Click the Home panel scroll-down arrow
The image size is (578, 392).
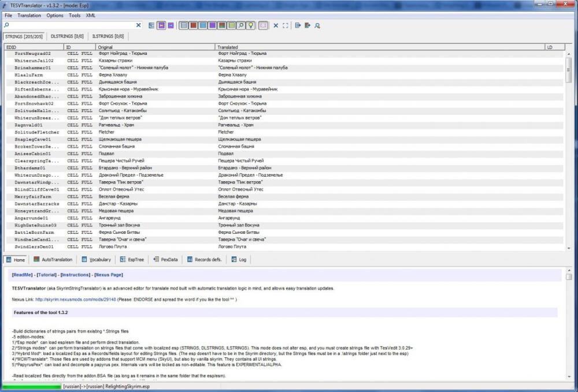569,376
